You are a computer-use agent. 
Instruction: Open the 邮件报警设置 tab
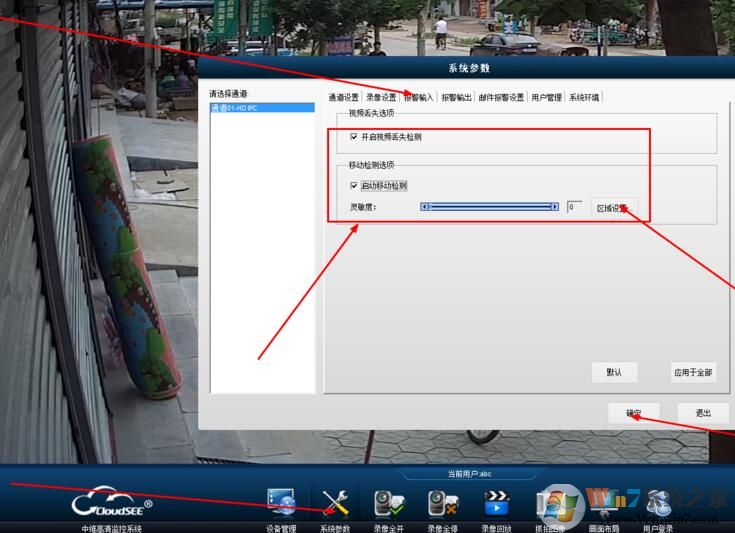tap(501, 97)
